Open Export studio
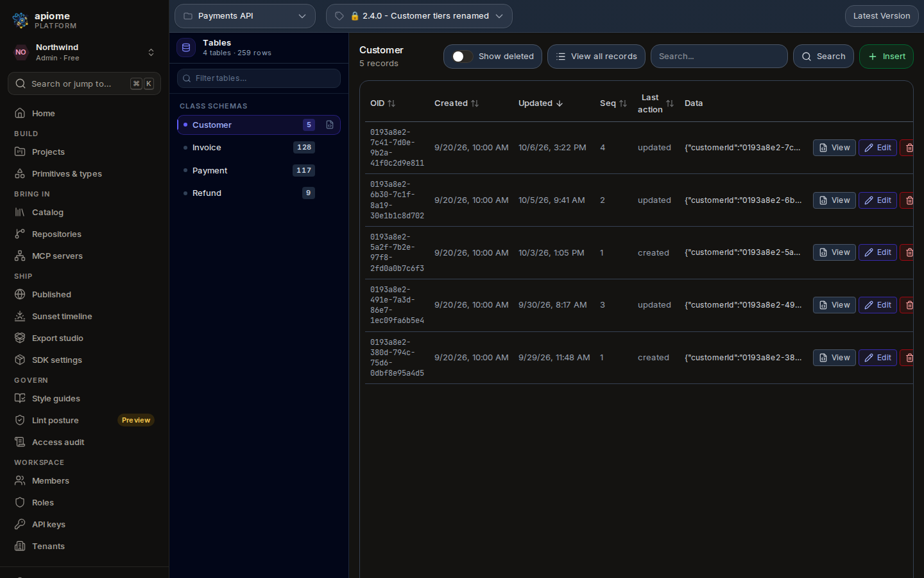This screenshot has width=924, height=578. pyautogui.click(x=84, y=338)
